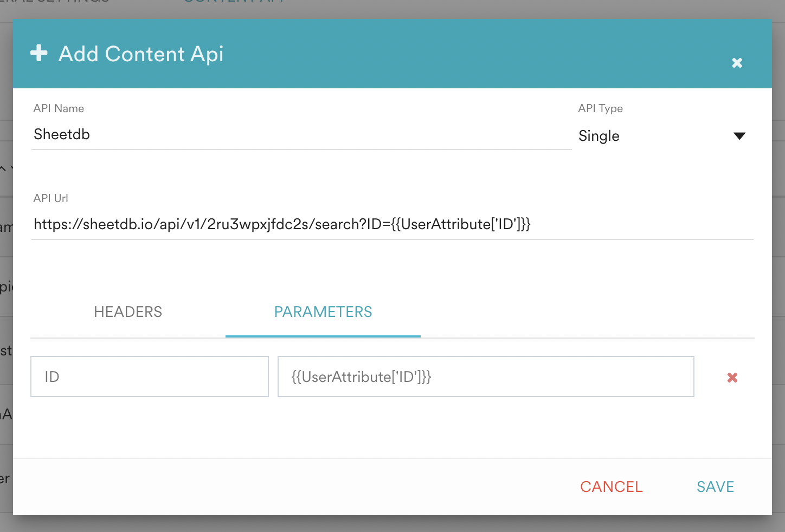Click the red X to remove the ID parameter
This screenshot has height=532, width=785.
[732, 377]
